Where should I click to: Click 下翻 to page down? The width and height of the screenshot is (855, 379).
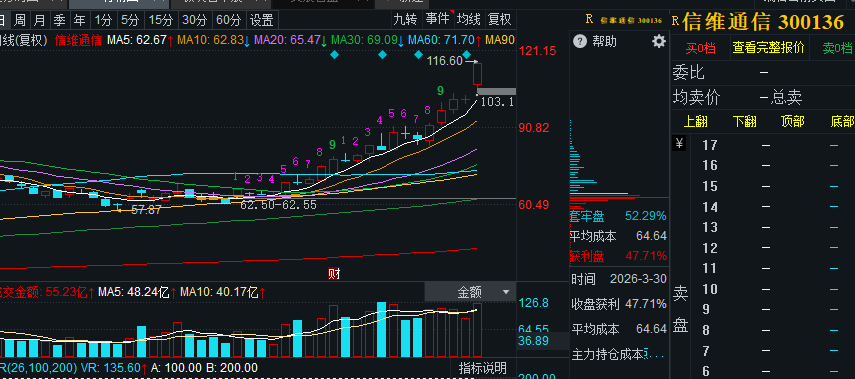(x=744, y=121)
